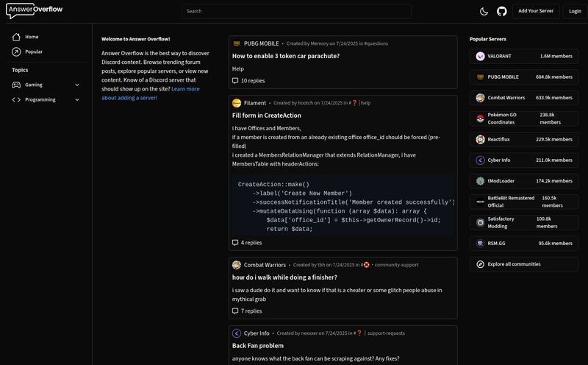
Task: Open the Fill form in CreateAction post
Action: pos(267,116)
